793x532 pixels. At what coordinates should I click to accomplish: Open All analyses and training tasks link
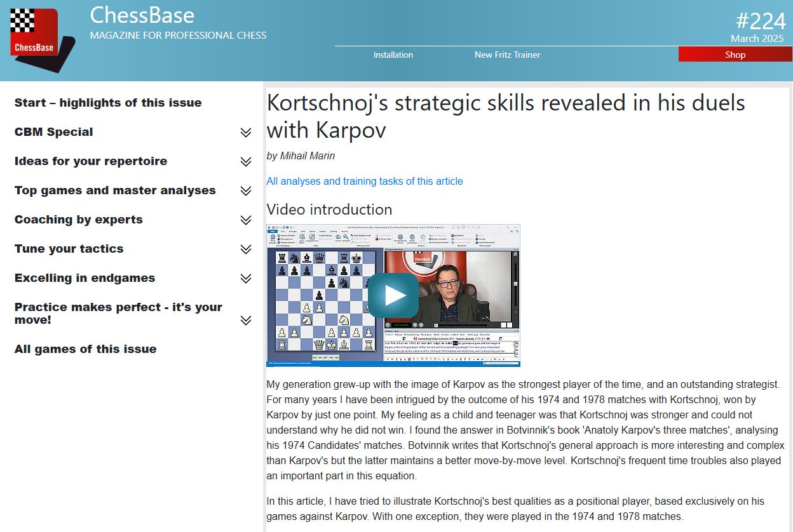pos(364,182)
